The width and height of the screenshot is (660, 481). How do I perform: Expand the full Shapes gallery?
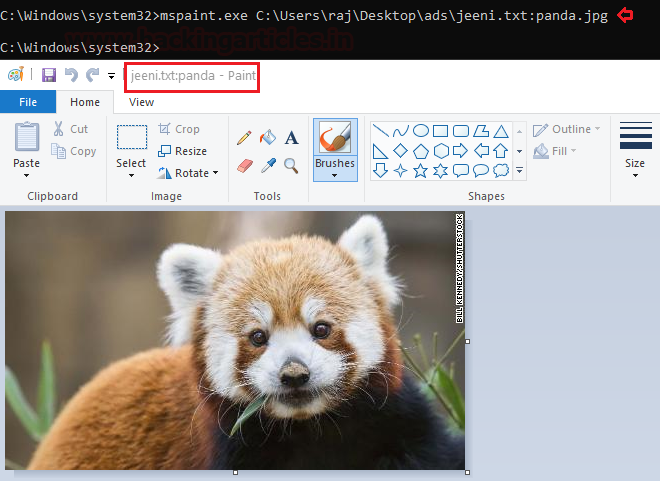click(519, 170)
